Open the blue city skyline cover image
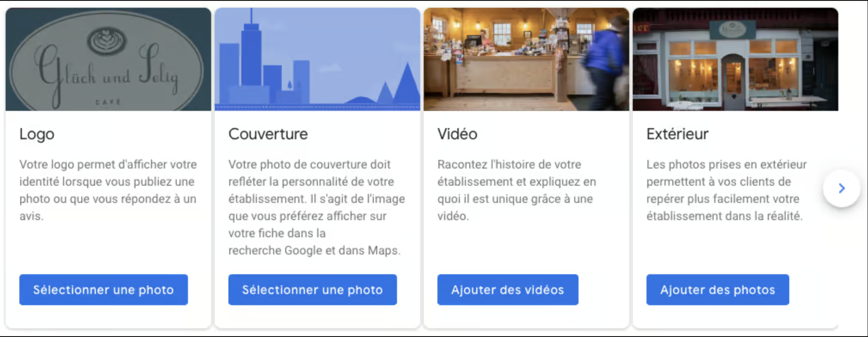Image resolution: width=868 pixels, height=337 pixels. pos(317,59)
